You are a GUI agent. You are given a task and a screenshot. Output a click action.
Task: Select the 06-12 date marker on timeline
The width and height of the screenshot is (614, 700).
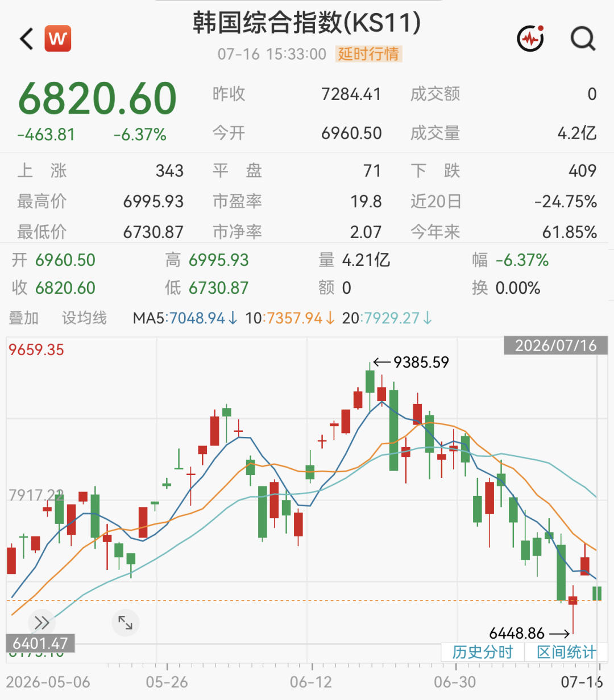click(310, 682)
